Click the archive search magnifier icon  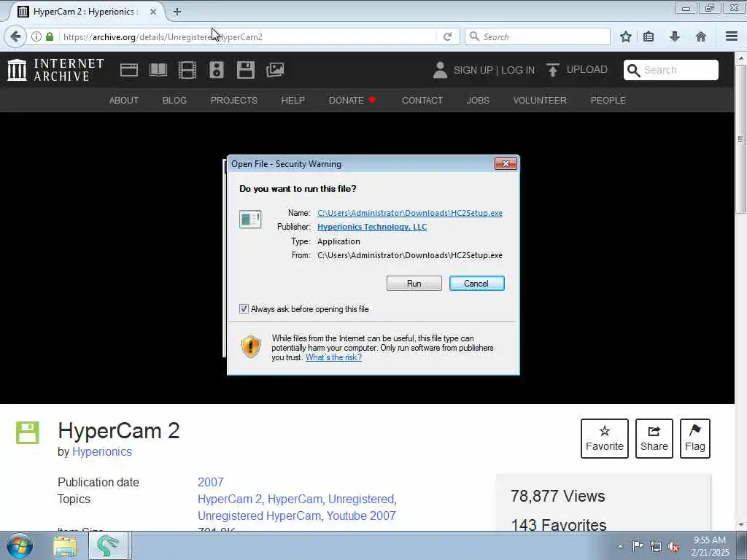point(633,71)
